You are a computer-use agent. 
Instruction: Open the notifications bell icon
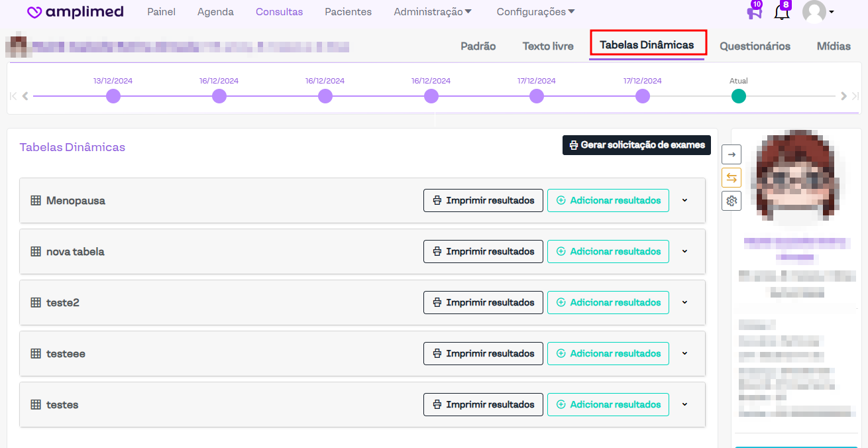[x=782, y=12]
